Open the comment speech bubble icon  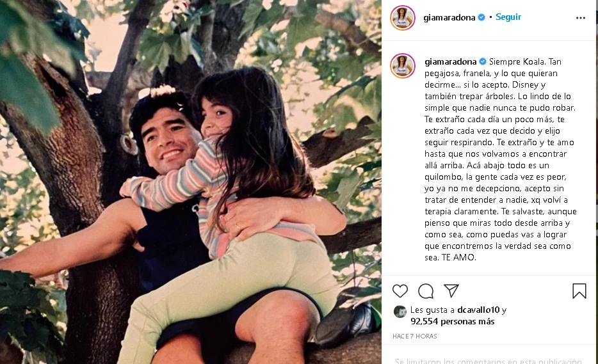click(x=426, y=291)
